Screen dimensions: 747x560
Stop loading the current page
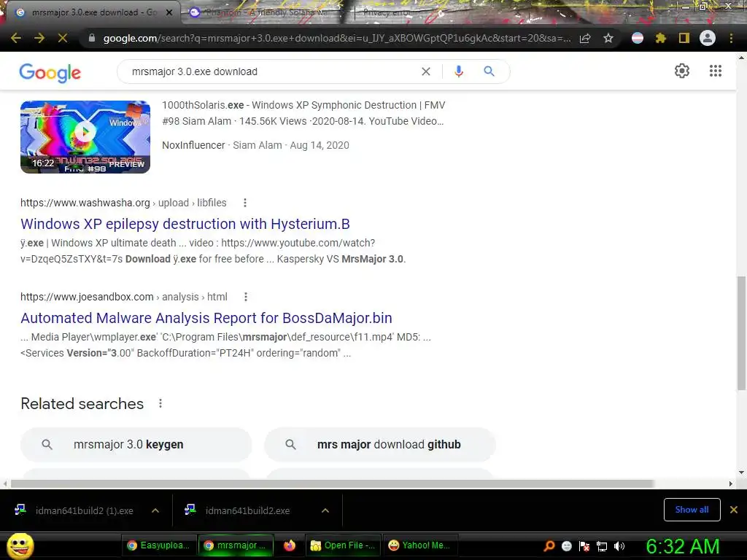coord(63,38)
